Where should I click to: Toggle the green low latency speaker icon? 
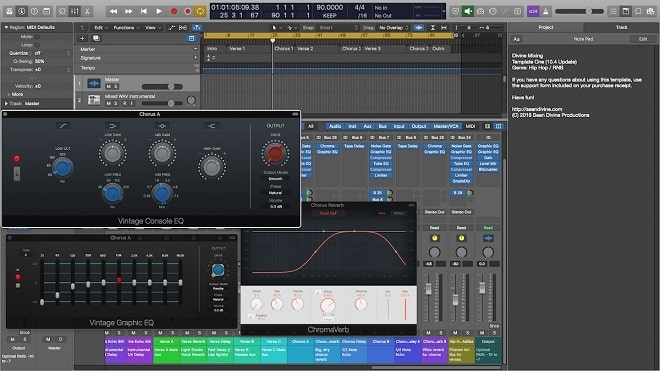tap(468, 11)
